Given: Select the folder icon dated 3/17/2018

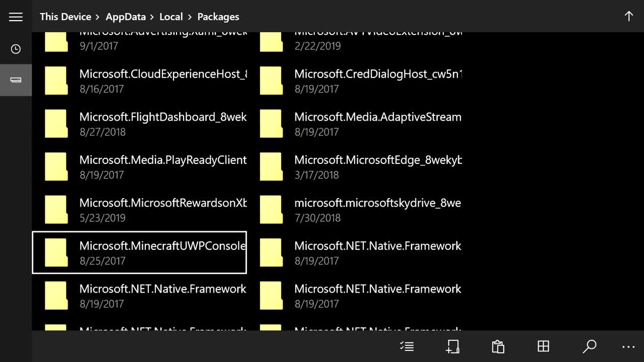Looking at the screenshot, I should [x=271, y=167].
